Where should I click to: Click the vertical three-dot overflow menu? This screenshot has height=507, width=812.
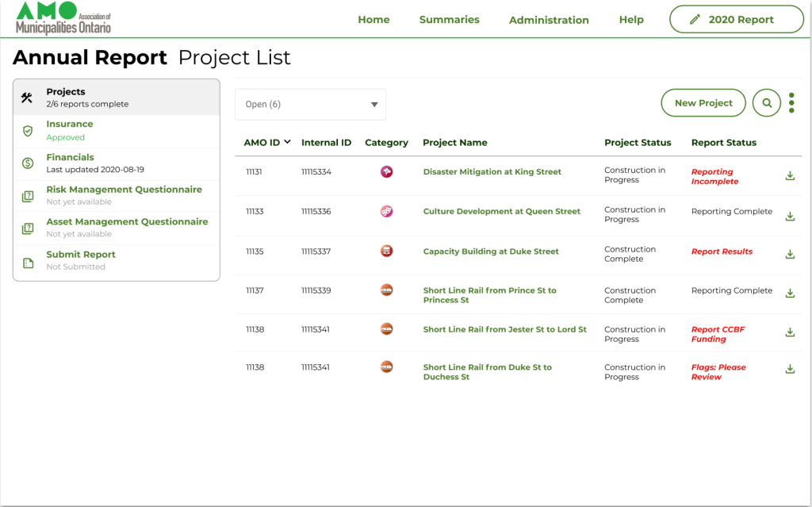[x=791, y=102]
